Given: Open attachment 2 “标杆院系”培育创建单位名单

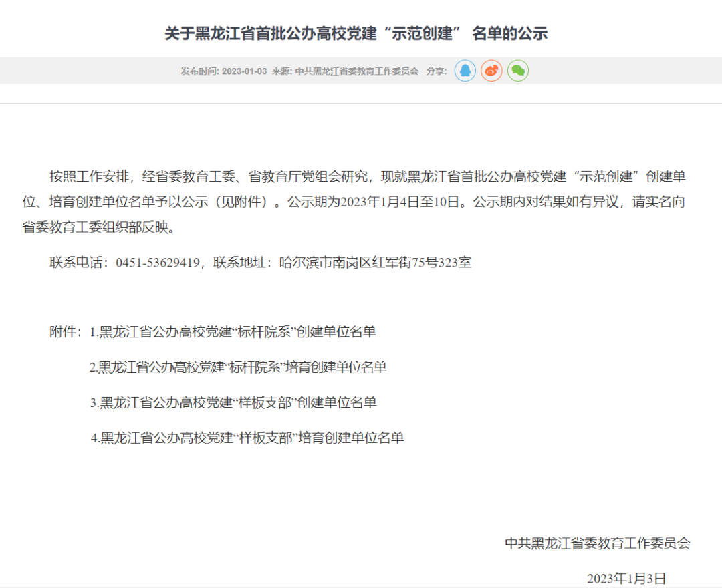Looking at the screenshot, I should click(x=238, y=367).
